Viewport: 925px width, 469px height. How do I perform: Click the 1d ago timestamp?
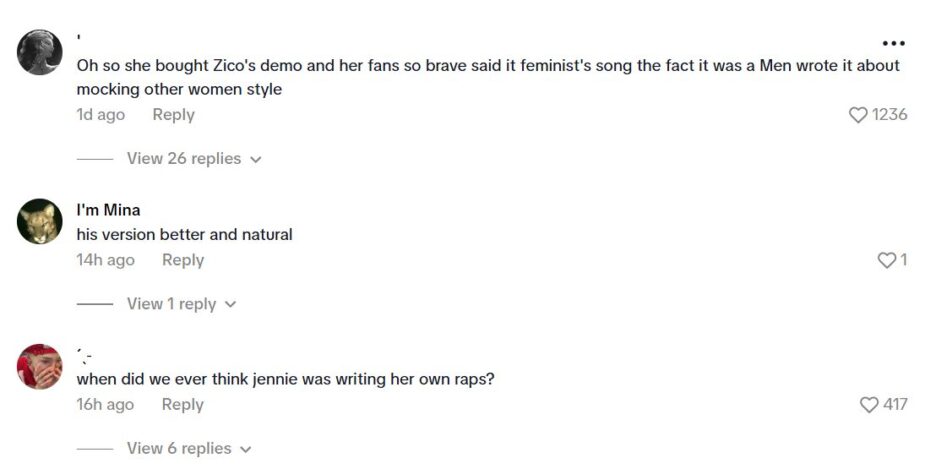point(101,115)
